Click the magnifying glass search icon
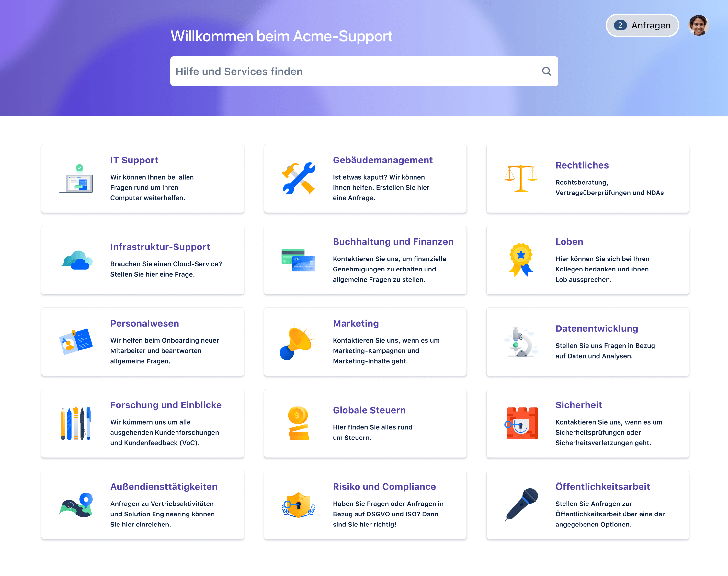The width and height of the screenshot is (728, 576). [546, 71]
